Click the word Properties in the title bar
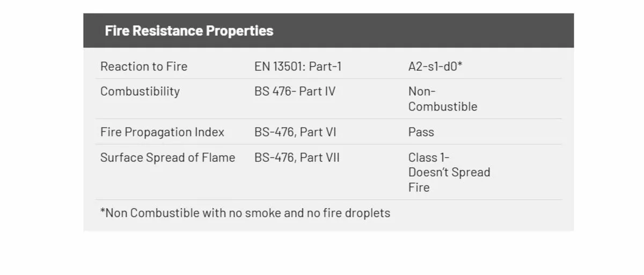This screenshot has width=644, height=275. point(240,31)
